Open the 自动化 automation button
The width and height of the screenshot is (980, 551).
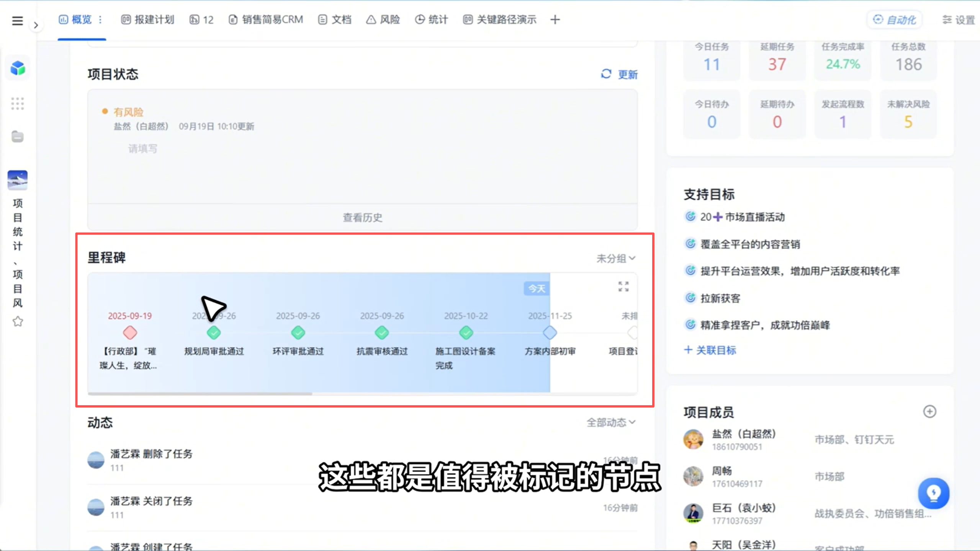[x=895, y=20]
